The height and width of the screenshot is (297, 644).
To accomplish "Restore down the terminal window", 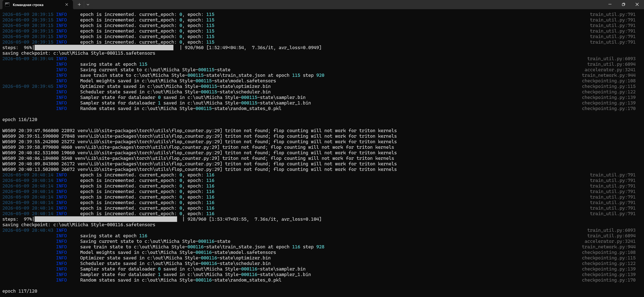I will click(623, 5).
